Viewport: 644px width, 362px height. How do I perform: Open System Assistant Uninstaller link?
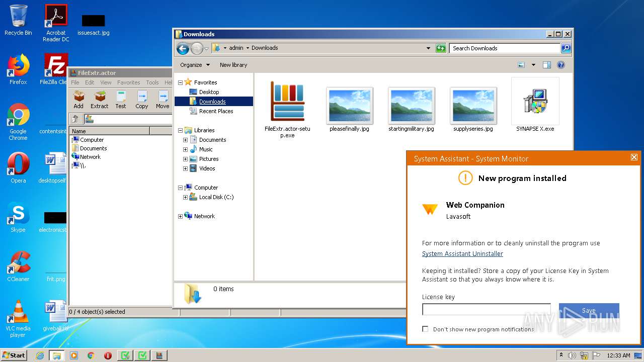click(462, 254)
